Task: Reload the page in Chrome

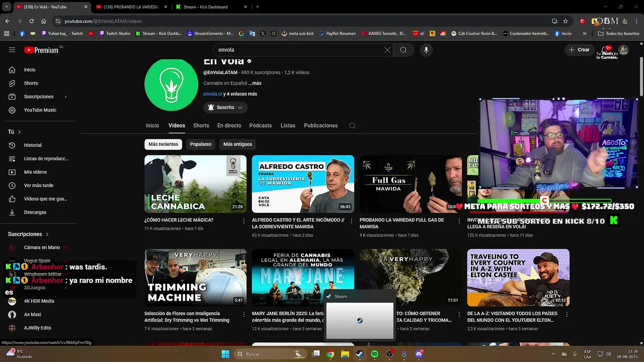Action: click(x=31, y=21)
